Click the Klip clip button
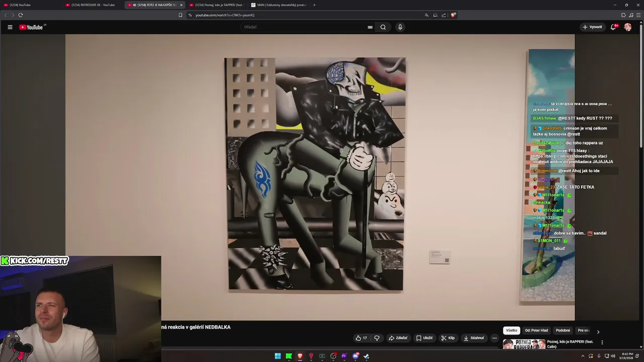Image resolution: width=644 pixels, height=362 pixels. click(x=448, y=338)
